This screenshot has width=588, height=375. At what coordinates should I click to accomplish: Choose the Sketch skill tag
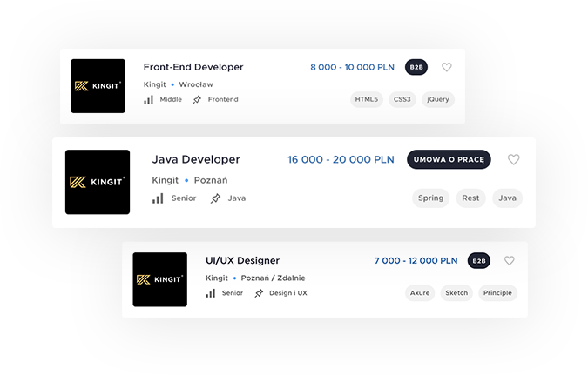456,293
